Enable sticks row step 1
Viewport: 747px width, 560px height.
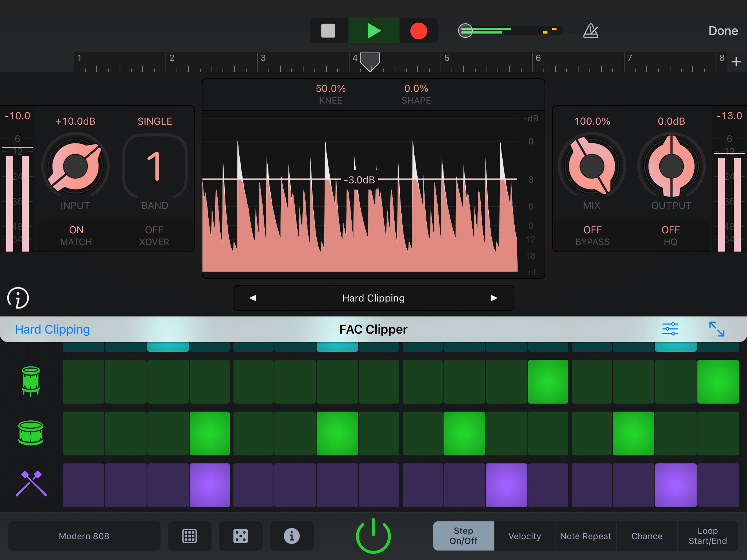coord(83,485)
